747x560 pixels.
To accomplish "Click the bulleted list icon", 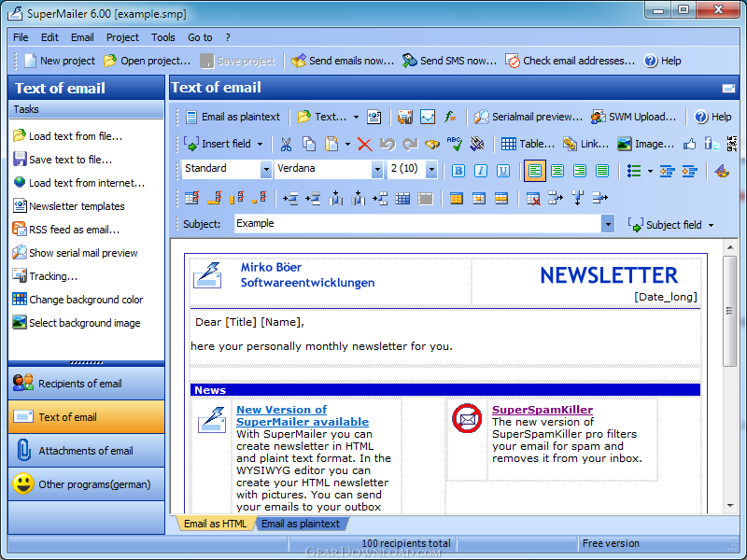I will [x=634, y=171].
